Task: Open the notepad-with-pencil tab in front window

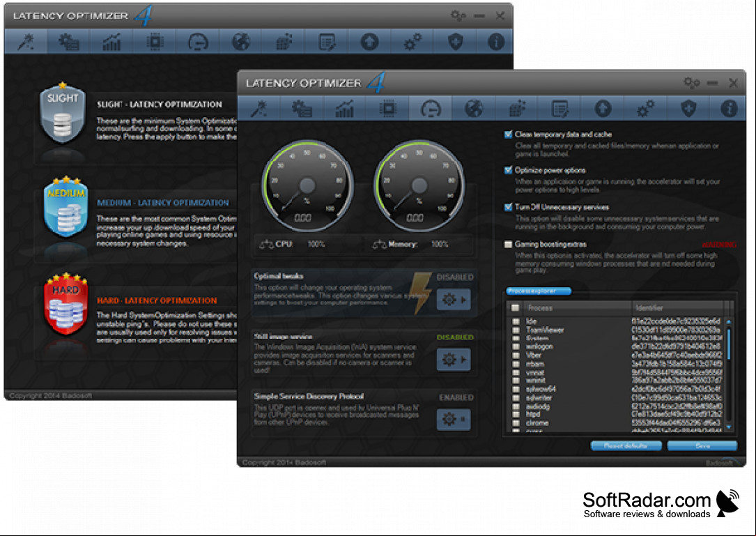Action: [560, 108]
